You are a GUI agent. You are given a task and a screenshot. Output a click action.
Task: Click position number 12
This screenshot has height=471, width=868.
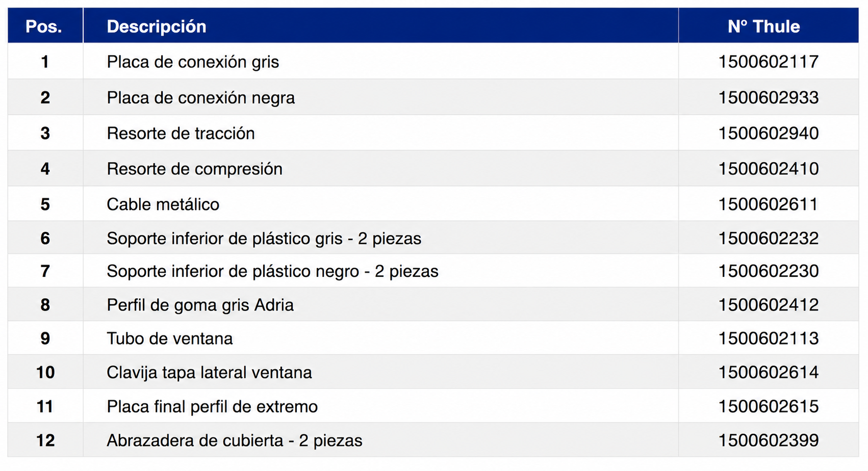(45, 440)
